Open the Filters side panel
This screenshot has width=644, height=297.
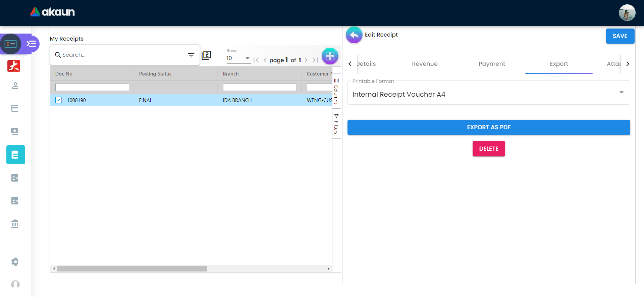point(336,124)
